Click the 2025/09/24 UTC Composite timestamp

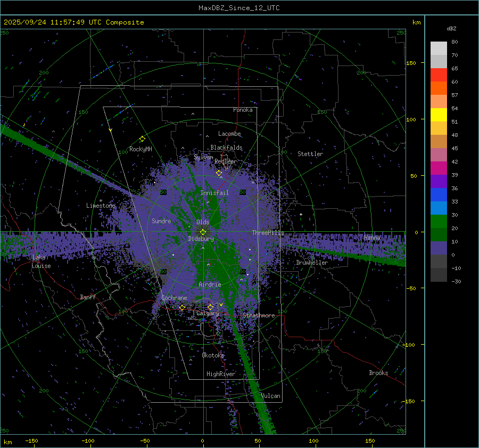click(74, 22)
